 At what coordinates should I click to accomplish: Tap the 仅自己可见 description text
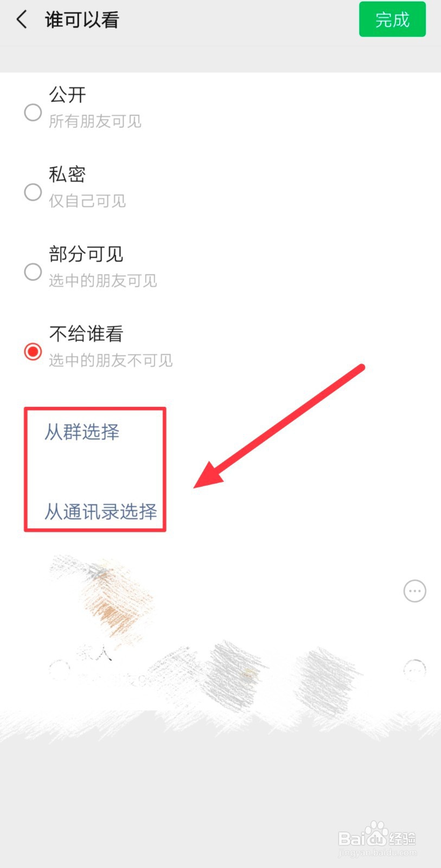[x=87, y=201]
